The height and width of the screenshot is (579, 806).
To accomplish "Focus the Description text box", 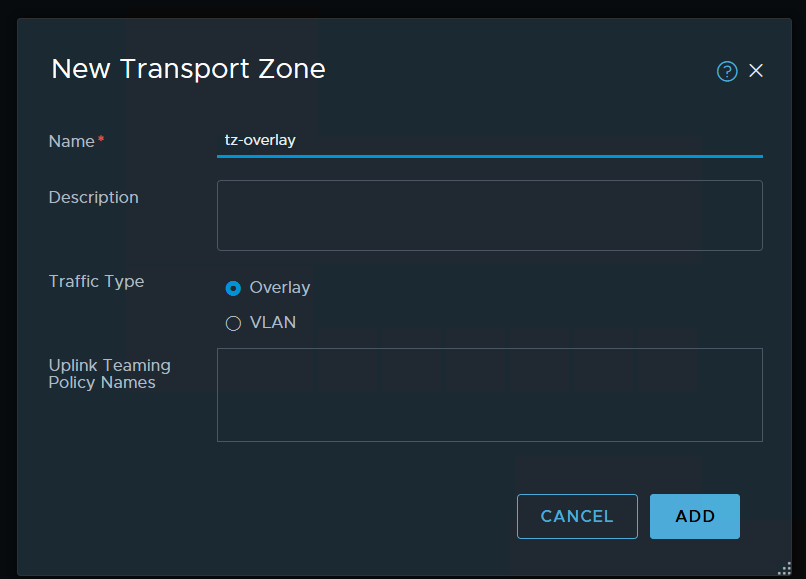I will click(489, 215).
